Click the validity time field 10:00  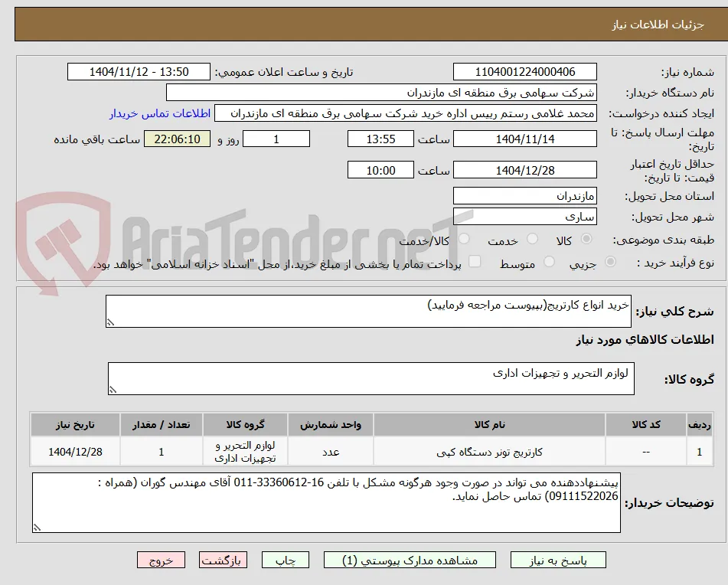[380, 171]
